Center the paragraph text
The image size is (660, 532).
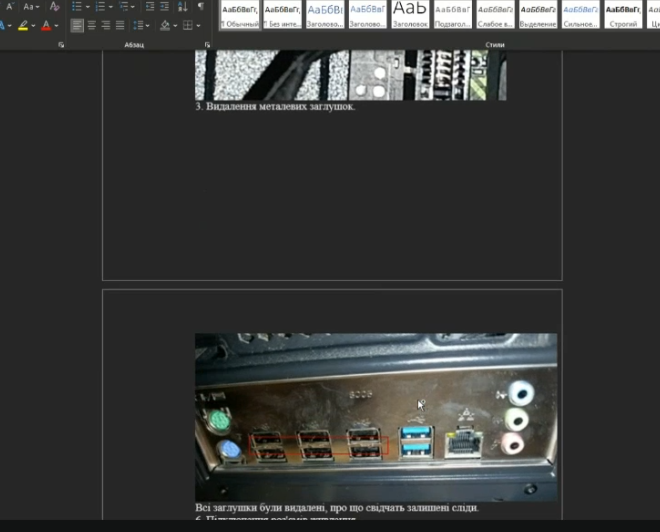[x=91, y=26]
